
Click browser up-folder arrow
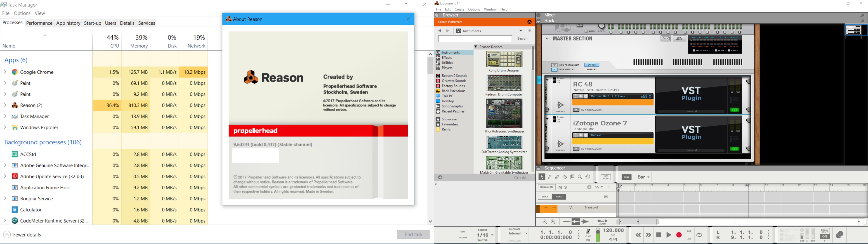(x=530, y=31)
